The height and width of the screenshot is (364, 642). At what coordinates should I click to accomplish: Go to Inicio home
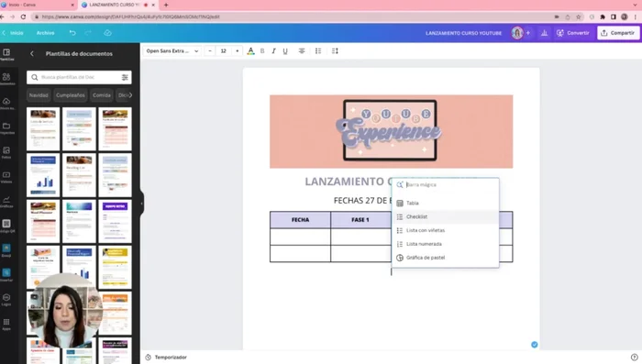14,33
